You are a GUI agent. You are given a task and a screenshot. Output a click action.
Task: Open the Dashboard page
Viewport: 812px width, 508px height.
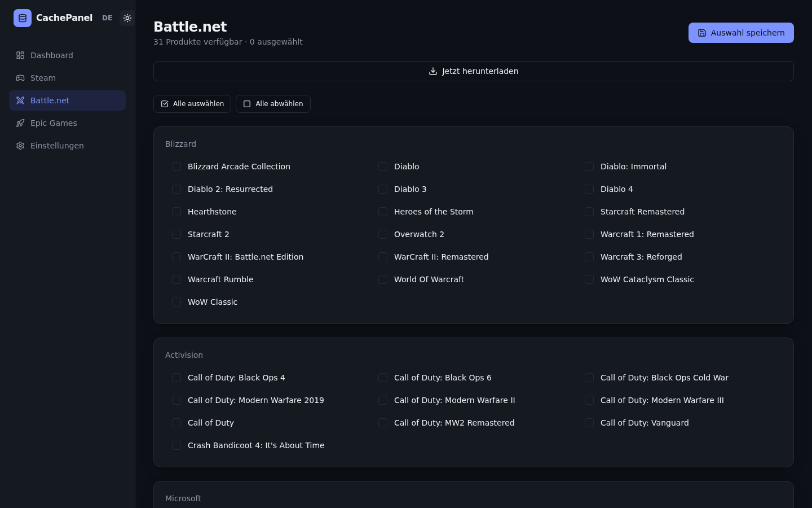pos(67,55)
